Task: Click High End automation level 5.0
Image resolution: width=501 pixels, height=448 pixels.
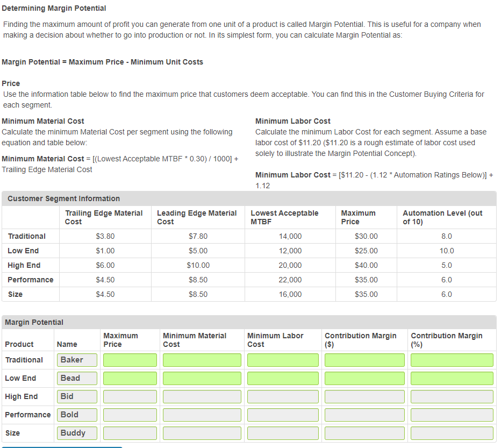Action: pos(447,265)
